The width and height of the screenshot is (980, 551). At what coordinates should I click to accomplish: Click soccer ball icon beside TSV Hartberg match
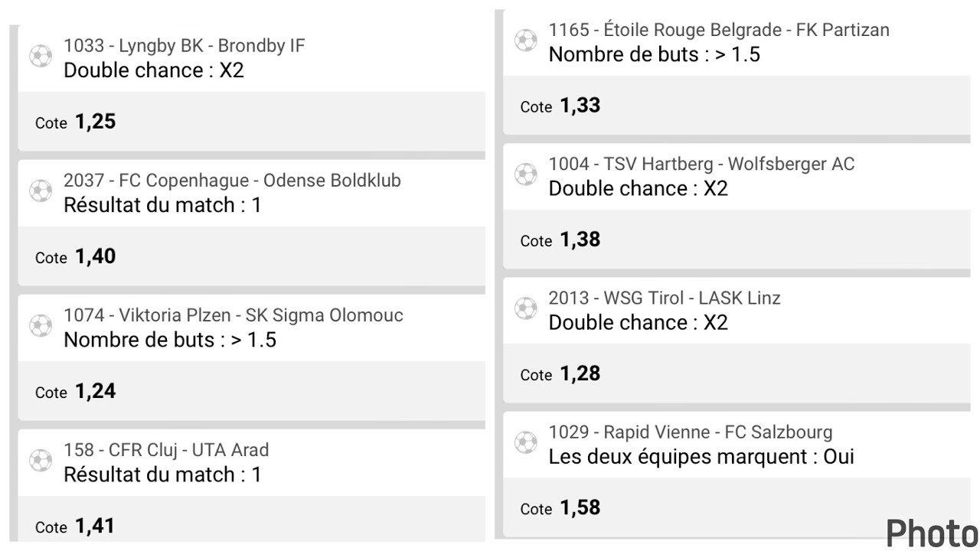point(526,174)
